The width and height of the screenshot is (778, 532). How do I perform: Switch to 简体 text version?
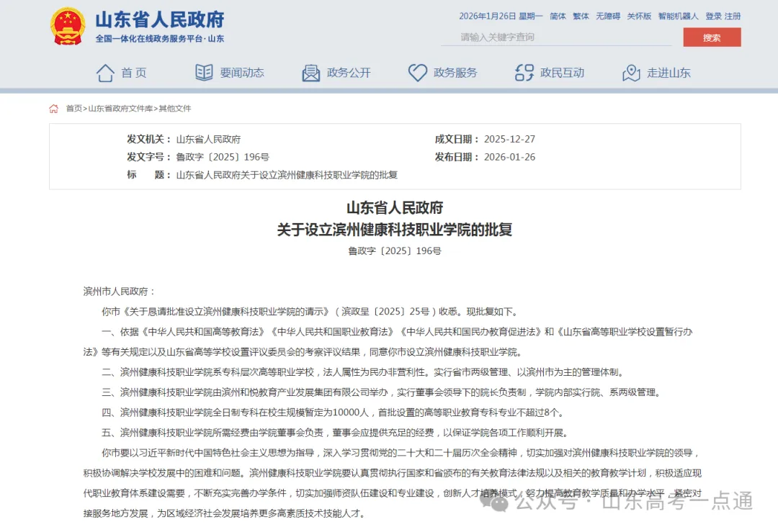[558, 16]
